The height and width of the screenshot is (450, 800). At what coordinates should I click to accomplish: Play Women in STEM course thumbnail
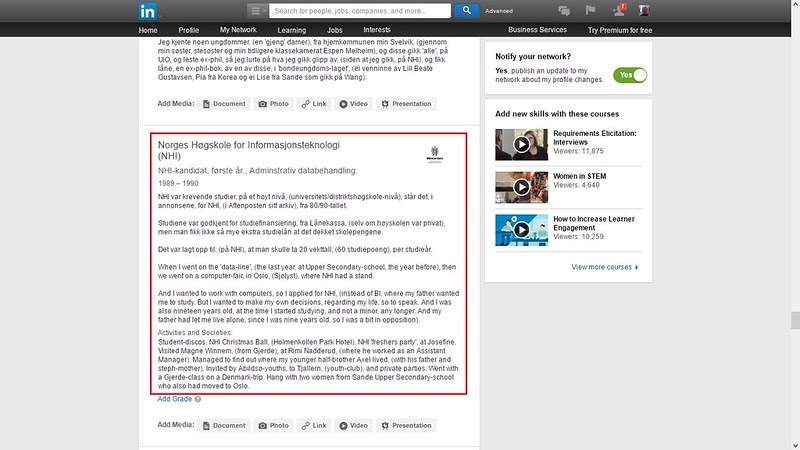[x=521, y=187]
